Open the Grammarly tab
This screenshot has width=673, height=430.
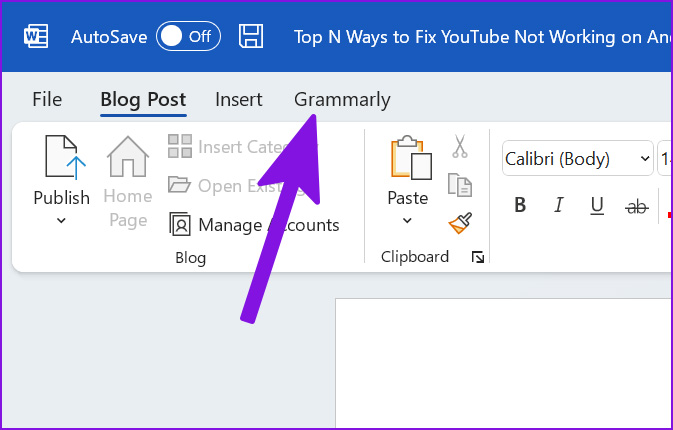(342, 100)
